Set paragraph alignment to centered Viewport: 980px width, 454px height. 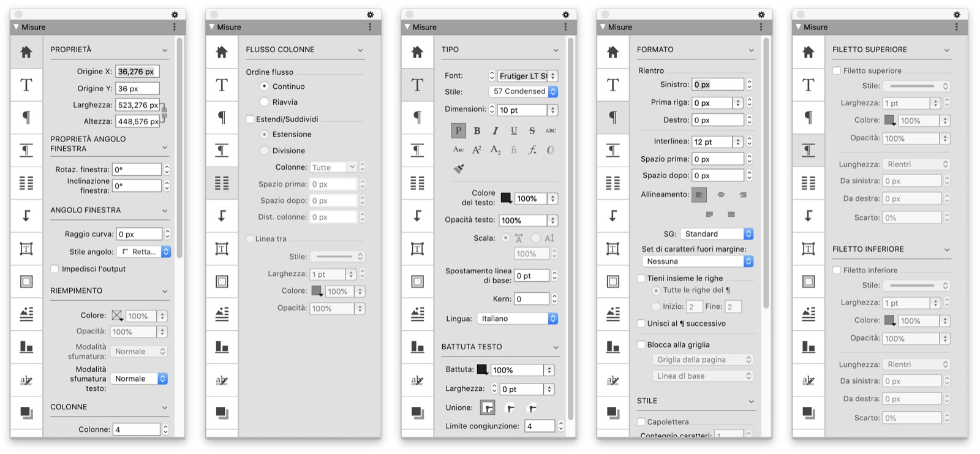point(721,195)
